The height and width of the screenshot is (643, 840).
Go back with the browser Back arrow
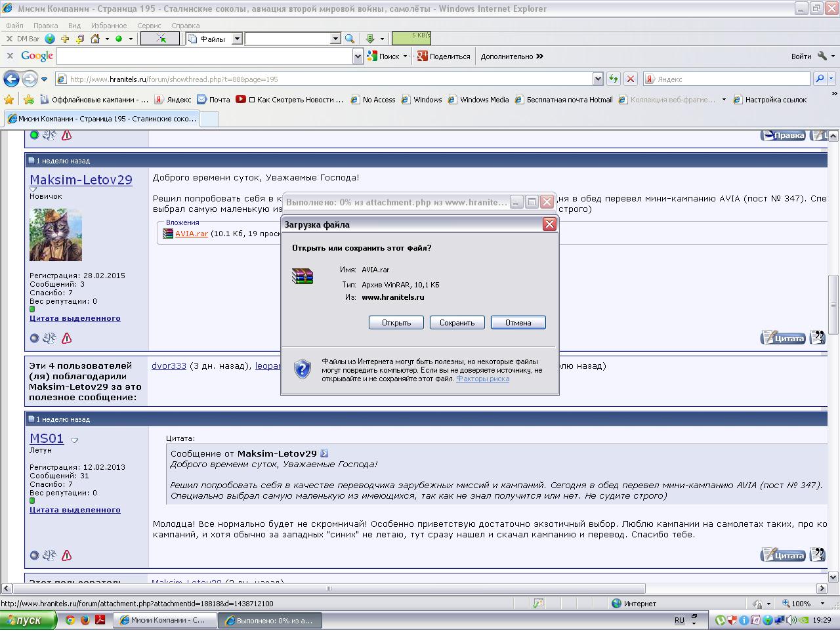click(x=11, y=79)
